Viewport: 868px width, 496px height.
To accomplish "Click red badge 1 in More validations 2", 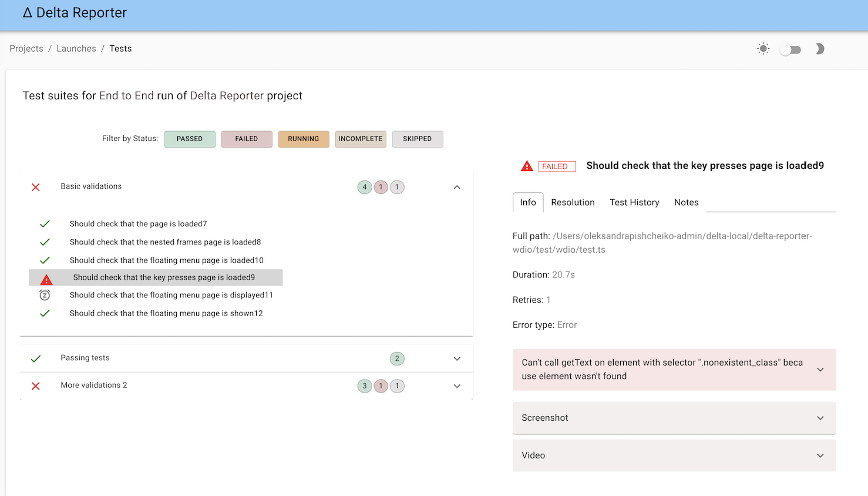I will tap(381, 386).
